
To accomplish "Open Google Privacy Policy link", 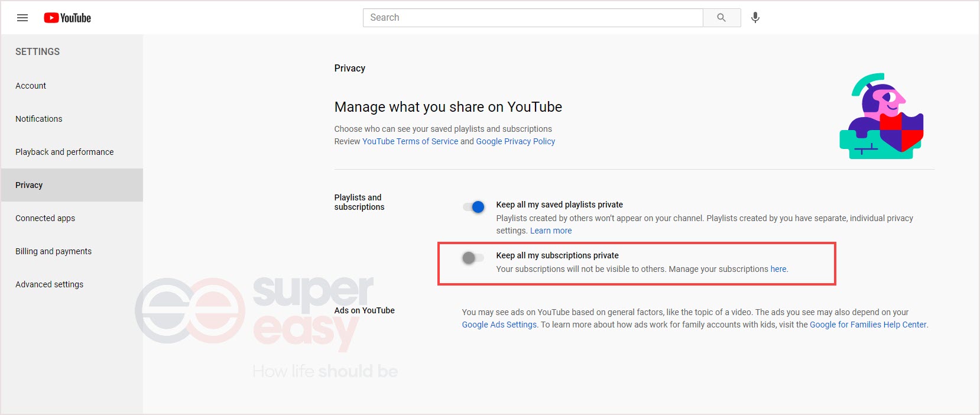I will 515,141.
